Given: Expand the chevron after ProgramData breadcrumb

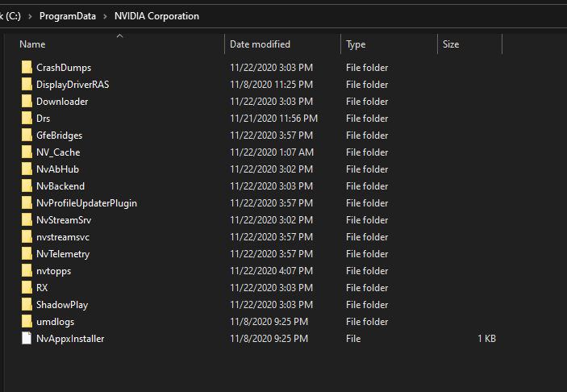Looking at the screenshot, I should tap(105, 17).
